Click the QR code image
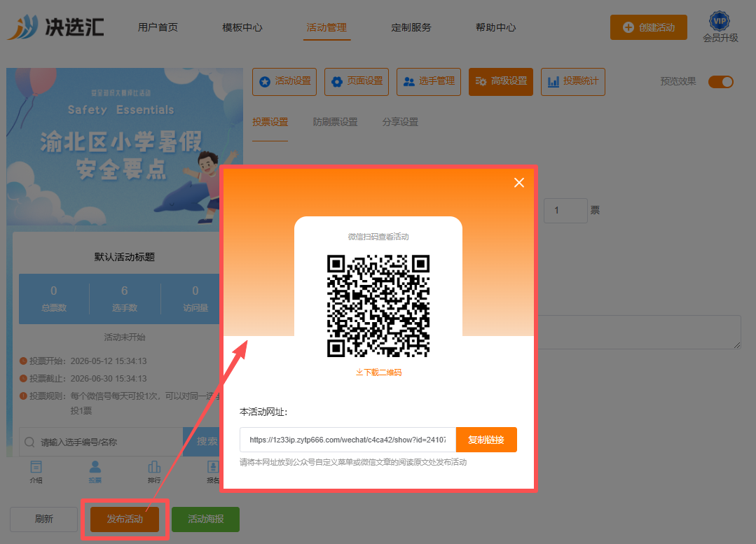This screenshot has height=544, width=756. point(378,306)
